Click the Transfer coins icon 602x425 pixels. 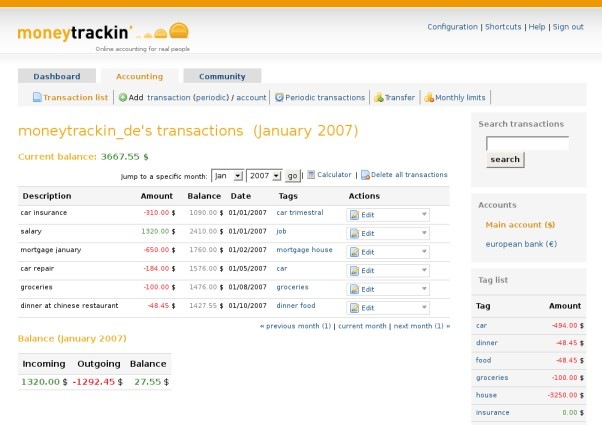coord(379,98)
